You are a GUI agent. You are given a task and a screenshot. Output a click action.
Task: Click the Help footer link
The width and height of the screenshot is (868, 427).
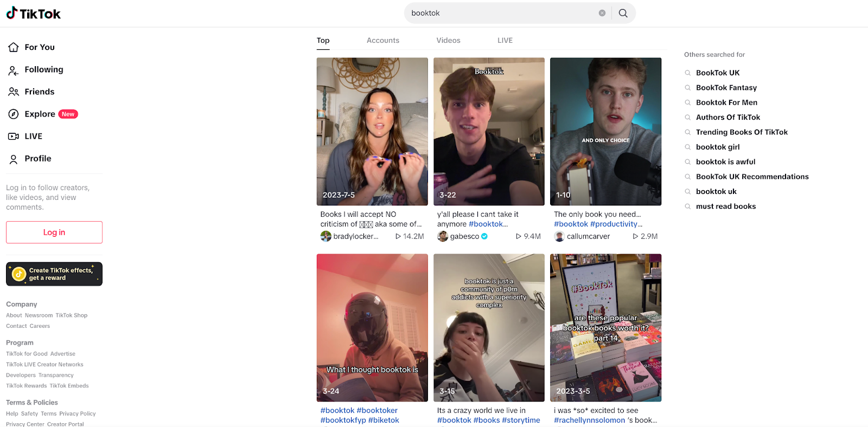coord(12,413)
